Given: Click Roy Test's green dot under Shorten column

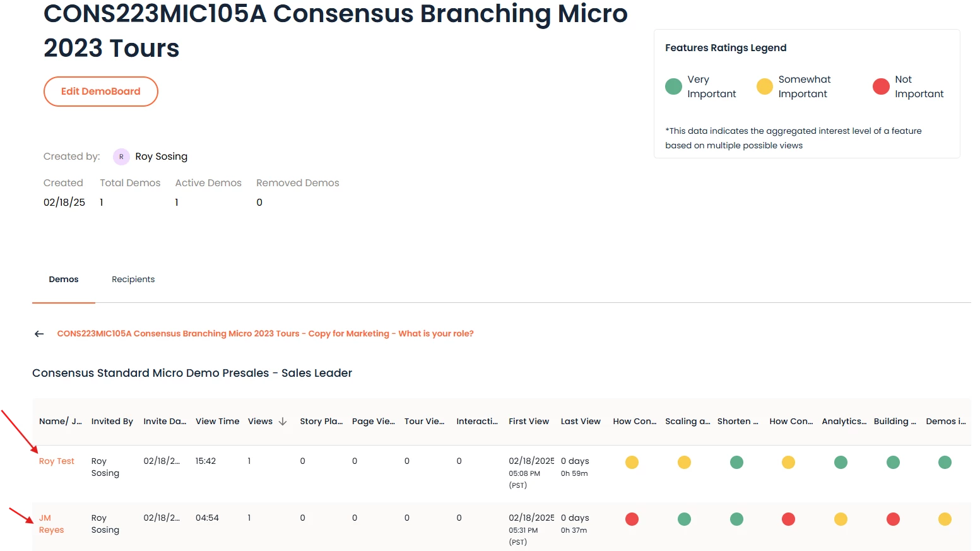Looking at the screenshot, I should 736,463.
